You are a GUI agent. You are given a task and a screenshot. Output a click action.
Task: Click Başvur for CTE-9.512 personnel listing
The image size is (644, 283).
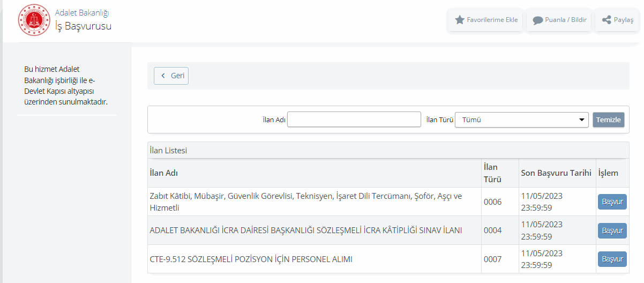612,259
